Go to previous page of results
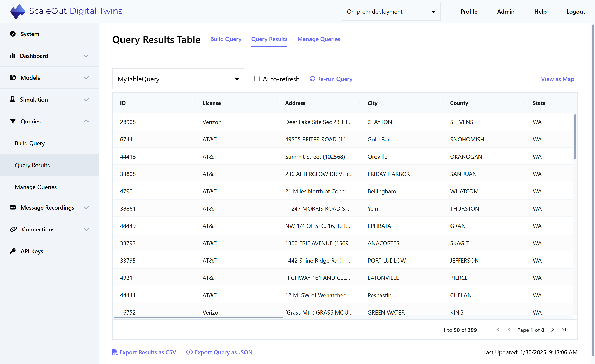Screen dimensions: 595x364 pos(509,330)
